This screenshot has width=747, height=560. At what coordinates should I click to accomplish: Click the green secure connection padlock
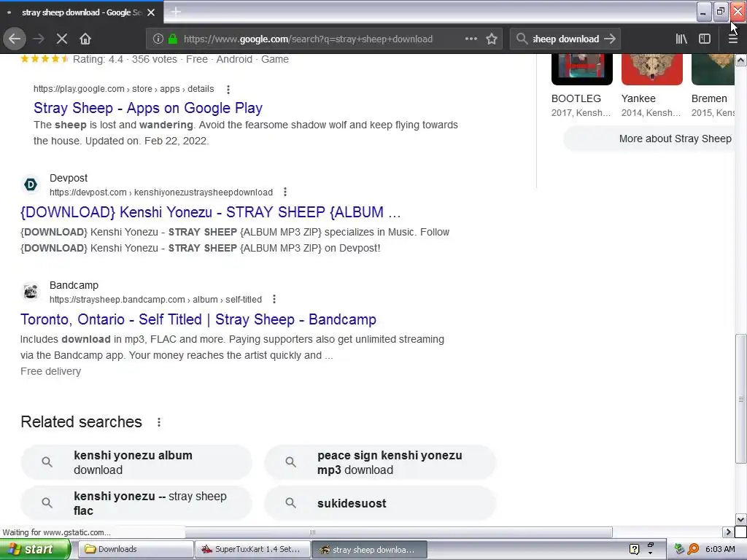tap(173, 39)
